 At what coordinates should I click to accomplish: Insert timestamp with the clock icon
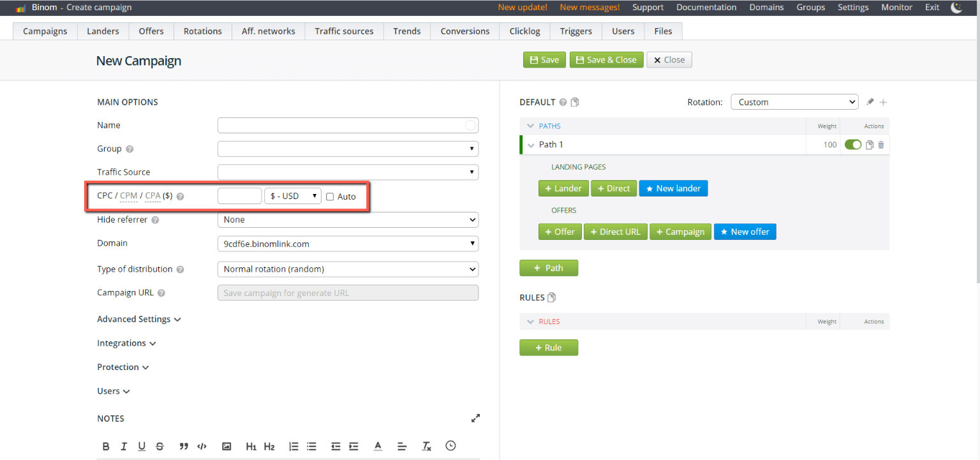(450, 446)
